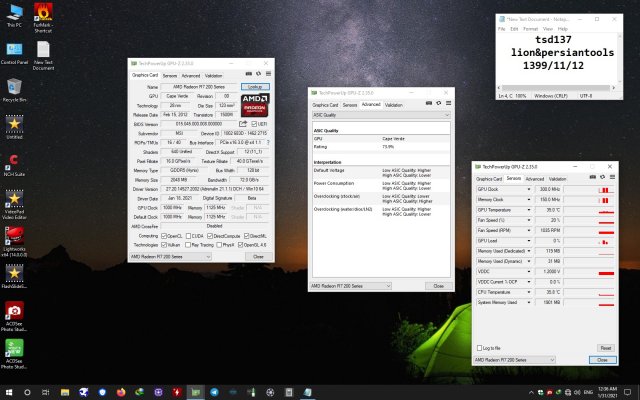Open the Format menu in Notepad
The image size is (640, 400).
(531, 29)
